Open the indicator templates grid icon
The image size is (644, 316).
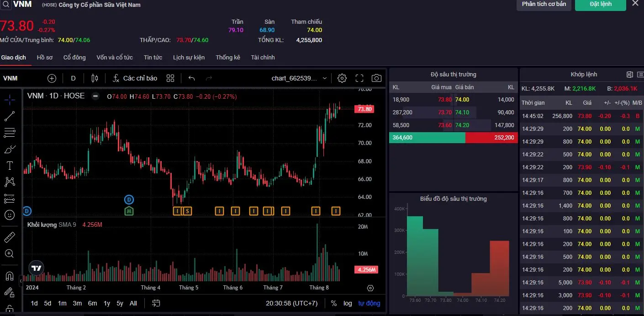(x=170, y=78)
